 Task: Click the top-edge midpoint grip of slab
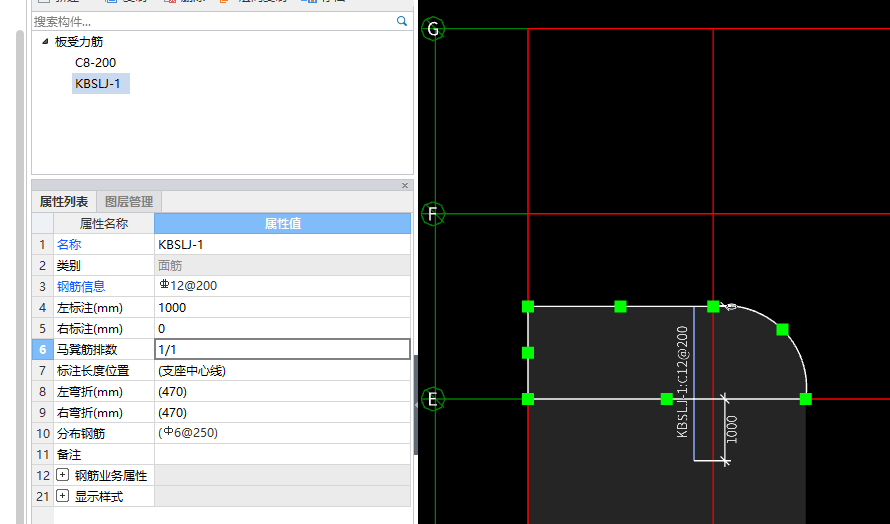pyautogui.click(x=620, y=307)
